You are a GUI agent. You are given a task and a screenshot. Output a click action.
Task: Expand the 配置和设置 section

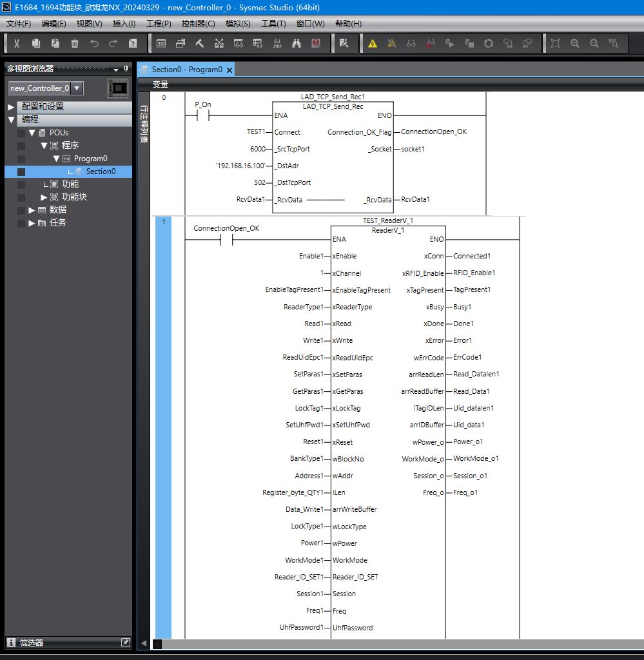click(x=11, y=107)
